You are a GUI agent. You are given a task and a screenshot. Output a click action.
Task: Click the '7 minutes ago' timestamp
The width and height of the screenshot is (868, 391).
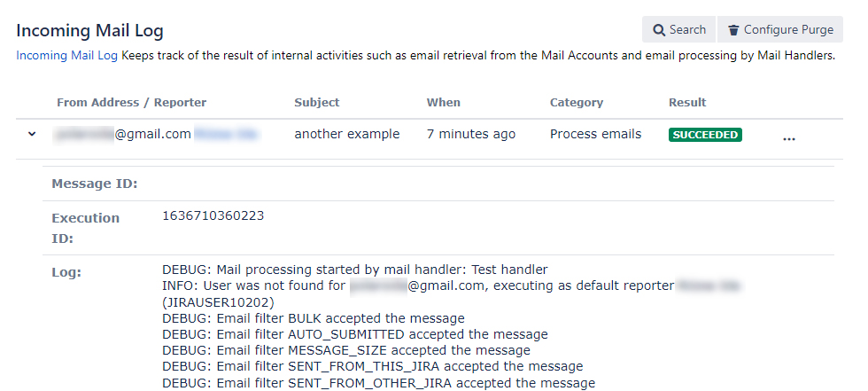point(470,134)
